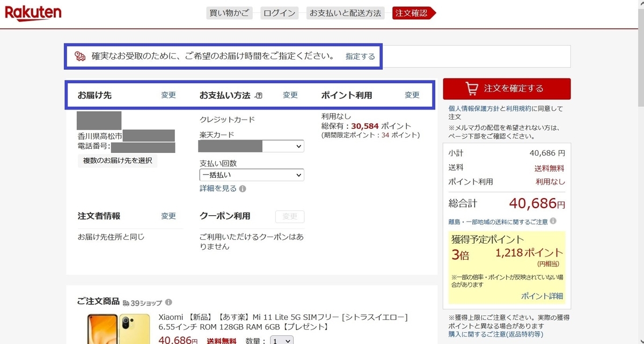Open 利用規約 link
Viewport: 644px width, 344px height.
pyautogui.click(x=518, y=108)
